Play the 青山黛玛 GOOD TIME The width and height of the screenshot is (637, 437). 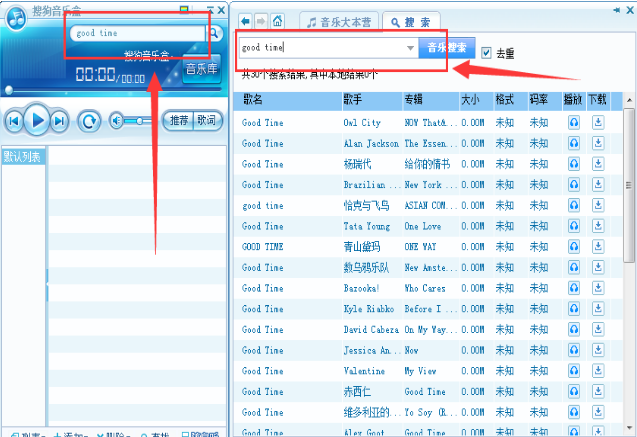tap(574, 247)
